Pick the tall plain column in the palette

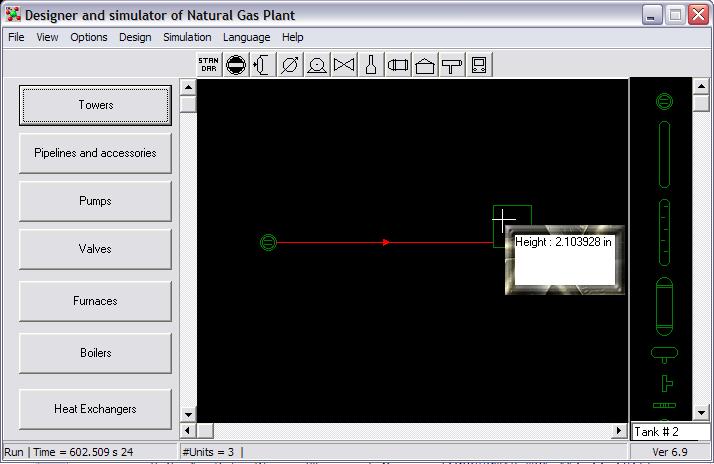click(x=664, y=154)
